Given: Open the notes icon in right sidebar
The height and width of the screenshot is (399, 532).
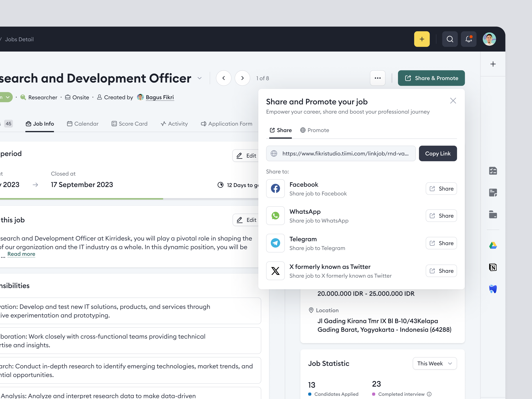Looking at the screenshot, I should click(x=493, y=192).
